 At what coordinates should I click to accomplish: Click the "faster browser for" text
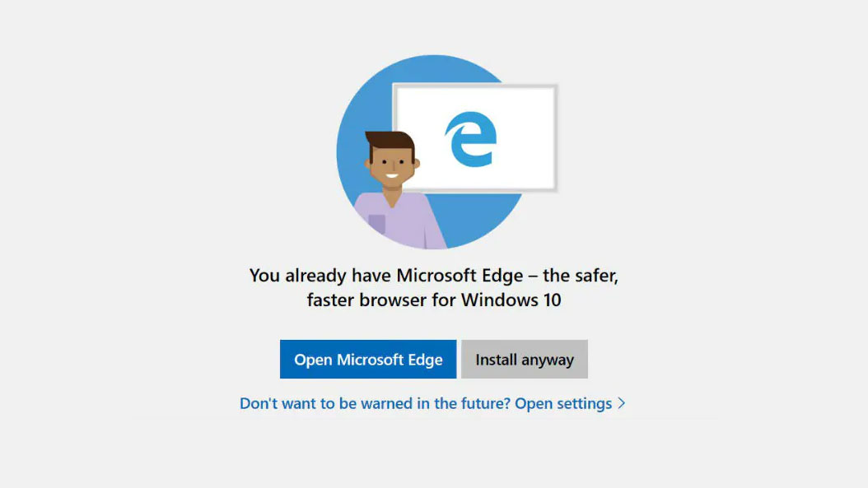coord(381,300)
